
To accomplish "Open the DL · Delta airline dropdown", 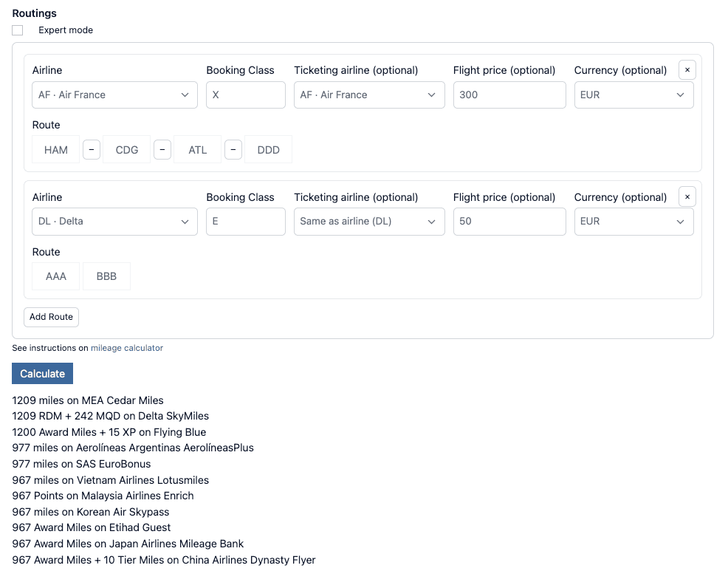I will [114, 222].
